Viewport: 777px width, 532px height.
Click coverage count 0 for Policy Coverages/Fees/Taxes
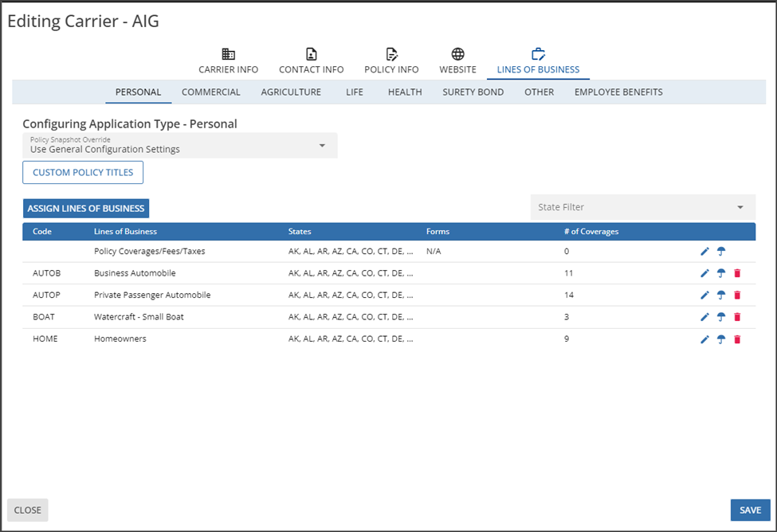[567, 251]
